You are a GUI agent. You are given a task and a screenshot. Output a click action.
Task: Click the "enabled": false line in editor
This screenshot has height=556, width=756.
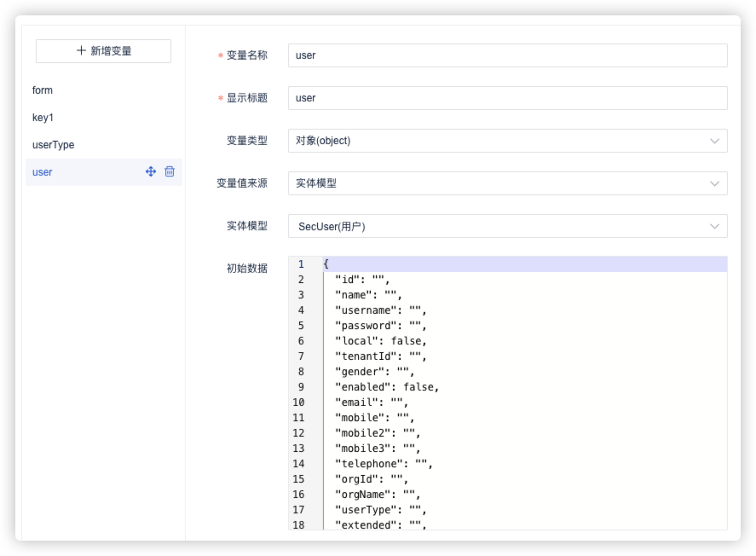point(386,387)
